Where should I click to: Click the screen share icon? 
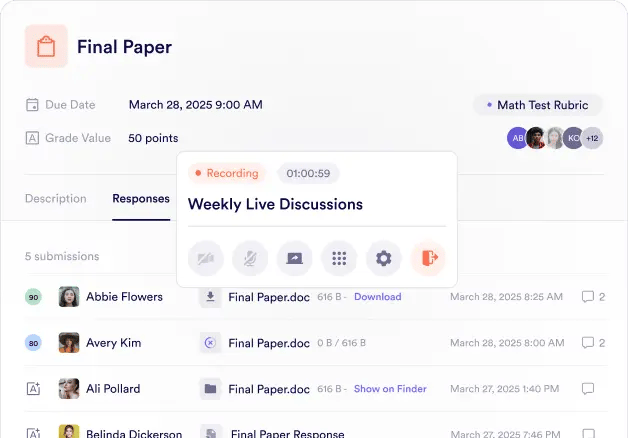(x=294, y=258)
